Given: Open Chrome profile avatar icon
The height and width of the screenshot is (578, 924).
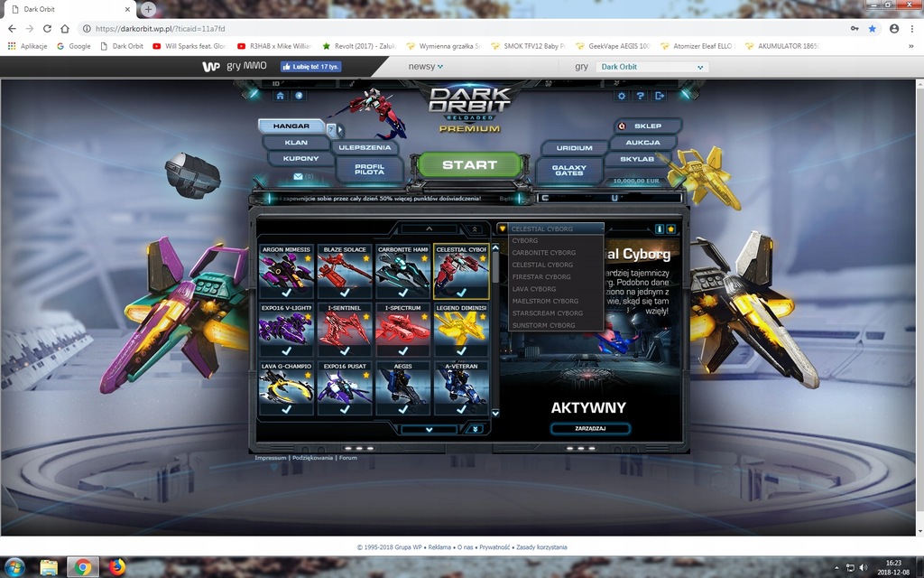Looking at the screenshot, I should coord(894,28).
